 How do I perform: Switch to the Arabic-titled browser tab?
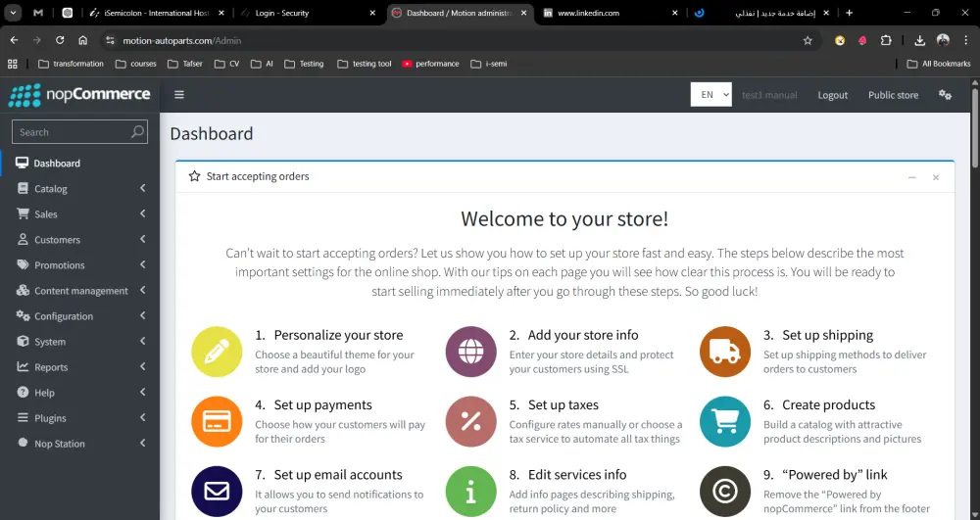761,13
